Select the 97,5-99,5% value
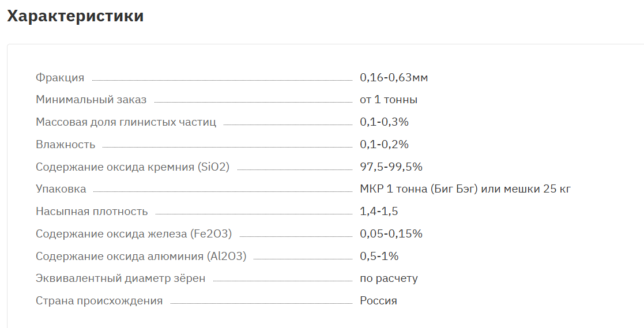Image resolution: width=644 pixels, height=328 pixels. click(x=391, y=167)
